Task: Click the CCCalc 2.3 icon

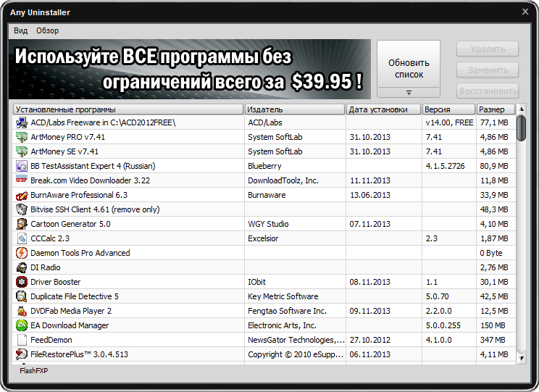Action: (x=22, y=238)
